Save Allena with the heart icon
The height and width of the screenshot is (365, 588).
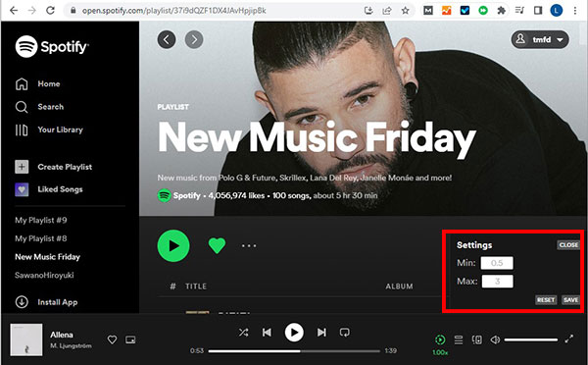pos(112,339)
